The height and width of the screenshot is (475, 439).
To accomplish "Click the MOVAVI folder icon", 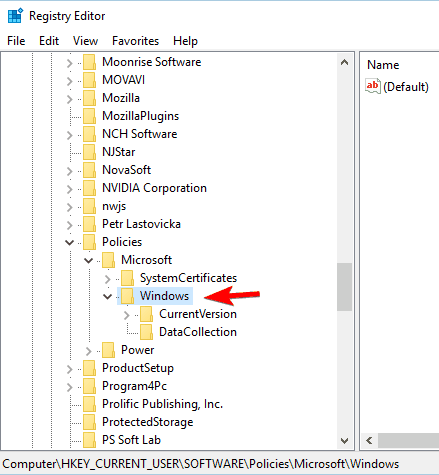I will tap(89, 80).
